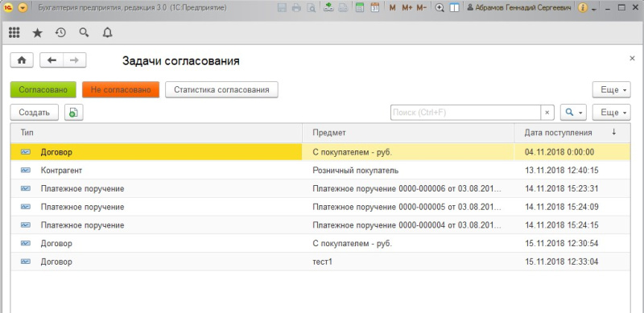Close the Задачи согласования form
The width and height of the screenshot is (644, 313).
pyautogui.click(x=632, y=59)
